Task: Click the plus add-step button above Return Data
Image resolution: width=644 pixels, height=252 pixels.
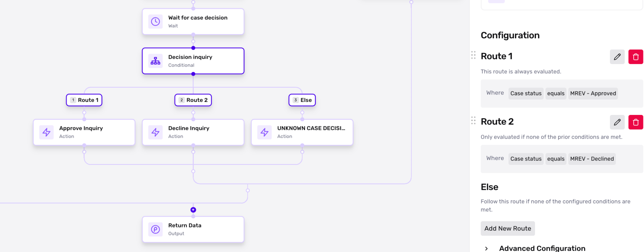Action: (x=193, y=210)
